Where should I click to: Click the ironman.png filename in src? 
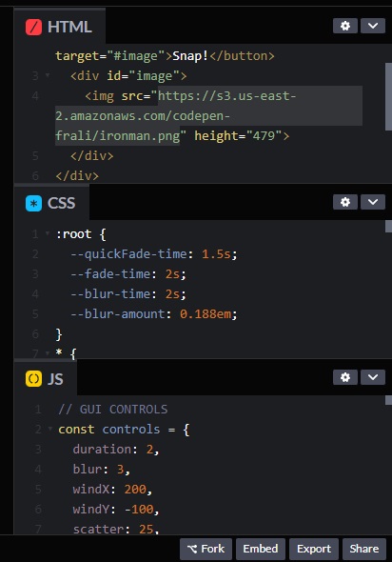click(140, 136)
